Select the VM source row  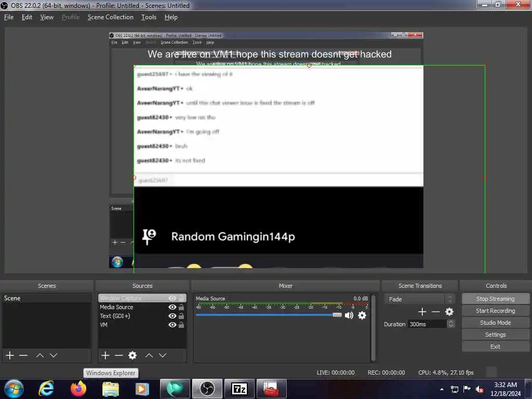coord(142,325)
